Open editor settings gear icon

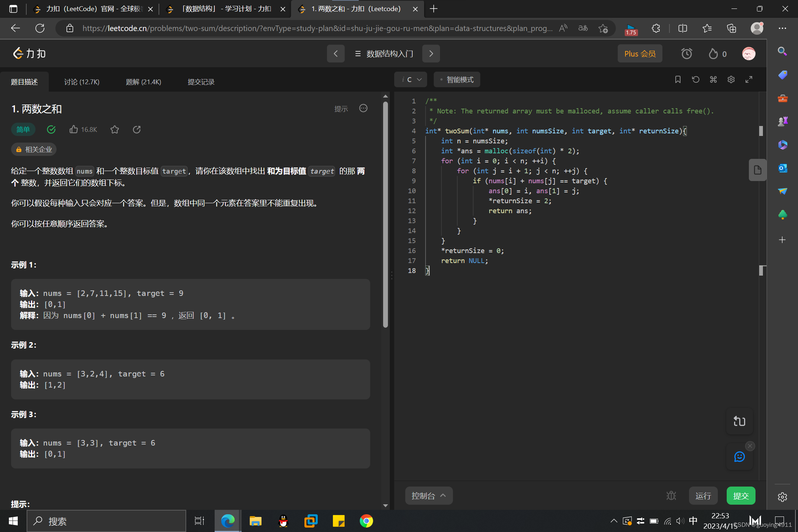(x=731, y=79)
